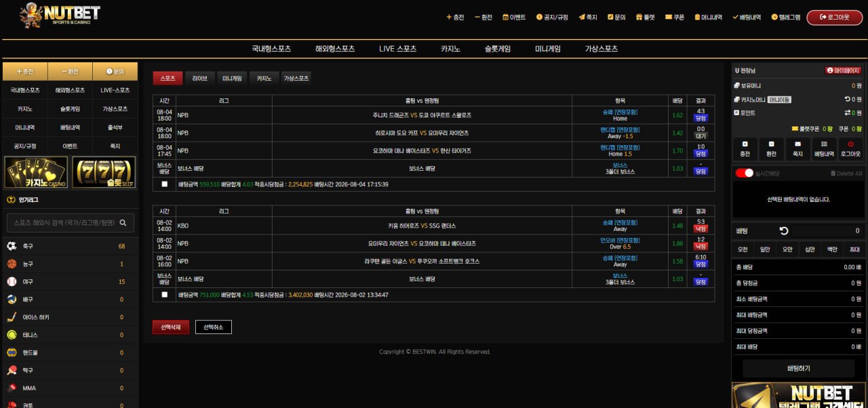
Task: Open 해외형스포츠 in the main navigation
Action: tap(335, 49)
